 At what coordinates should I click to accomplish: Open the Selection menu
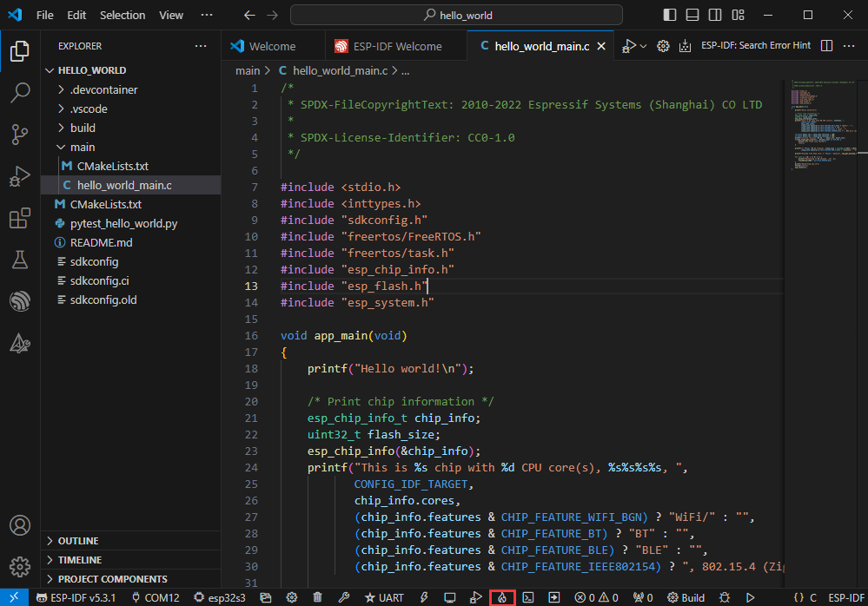coord(123,15)
